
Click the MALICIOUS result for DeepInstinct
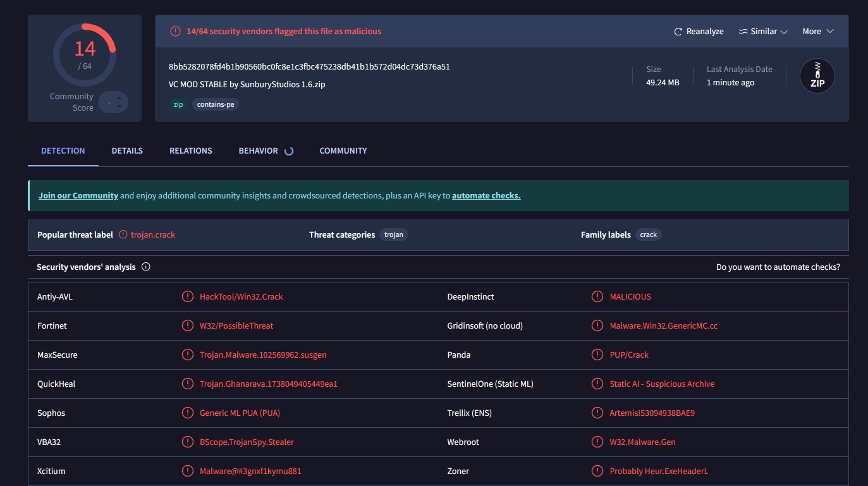(x=630, y=296)
